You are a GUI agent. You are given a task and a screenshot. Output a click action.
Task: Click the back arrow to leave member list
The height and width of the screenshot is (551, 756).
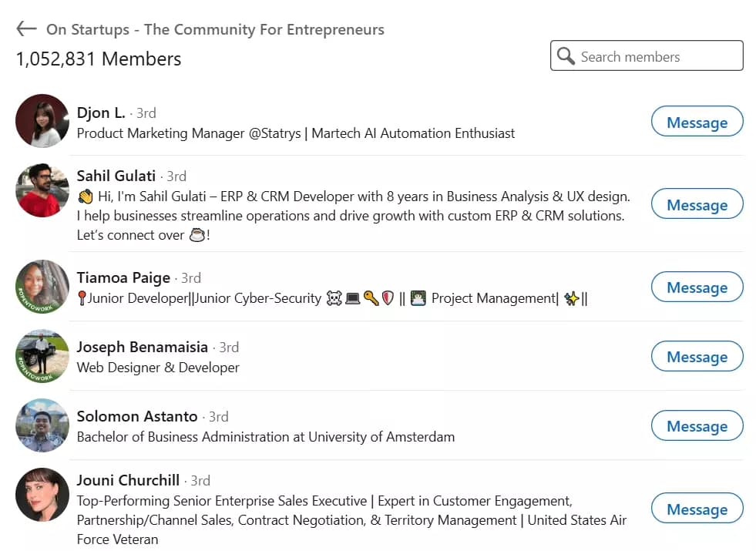coord(25,29)
